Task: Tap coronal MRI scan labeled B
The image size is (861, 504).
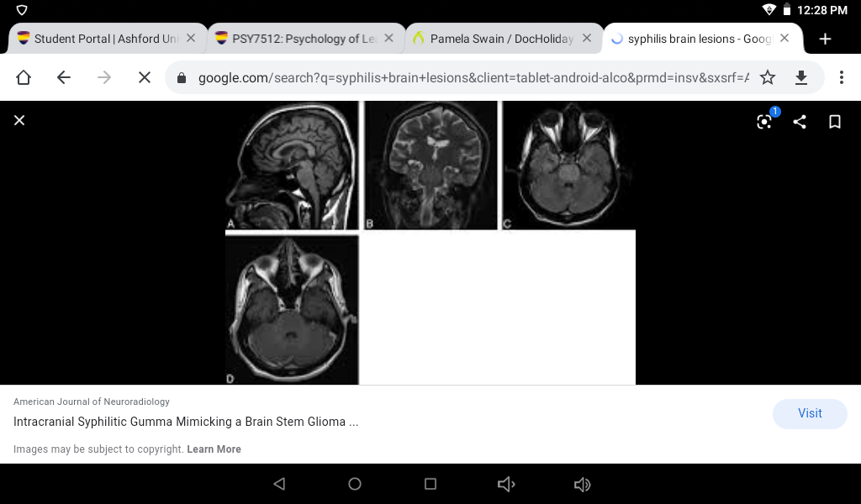Action: click(x=431, y=165)
